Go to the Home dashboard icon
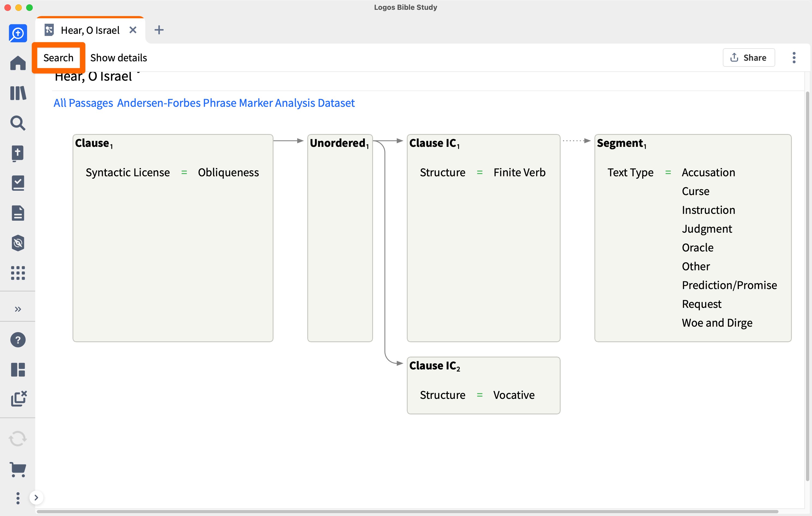Screen dimensions: 812x516 click(x=17, y=63)
